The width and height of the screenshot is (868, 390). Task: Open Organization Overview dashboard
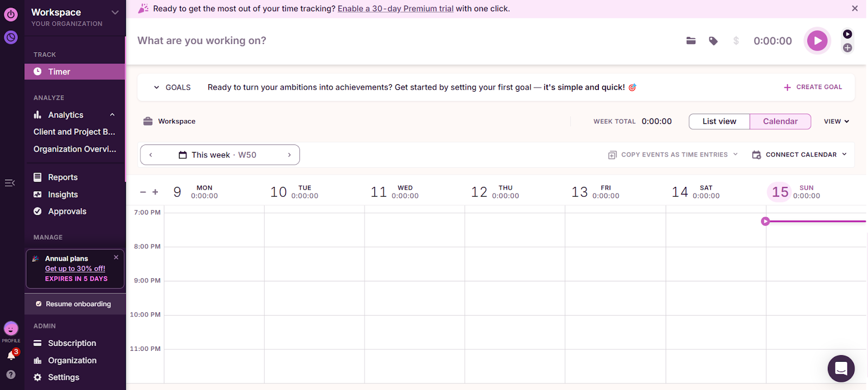(75, 149)
